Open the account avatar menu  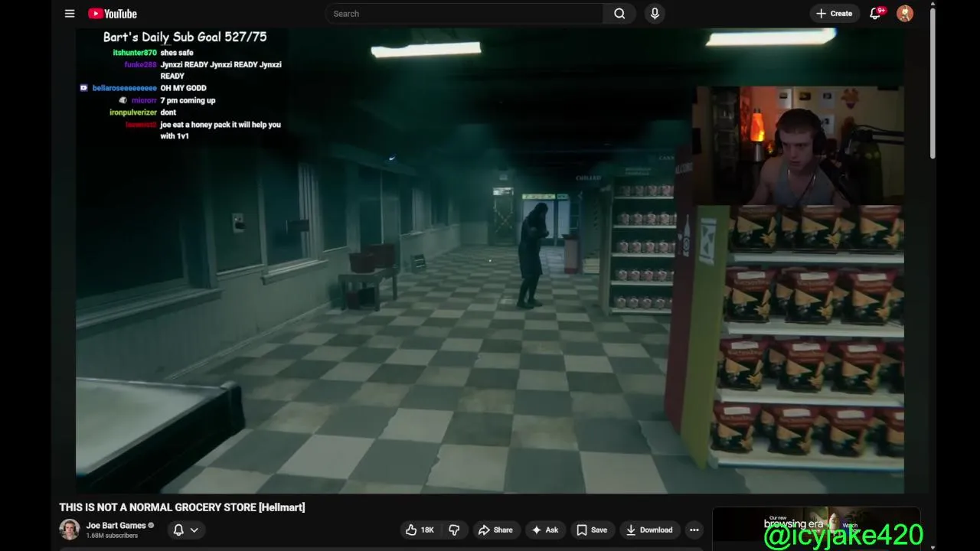(x=905, y=14)
